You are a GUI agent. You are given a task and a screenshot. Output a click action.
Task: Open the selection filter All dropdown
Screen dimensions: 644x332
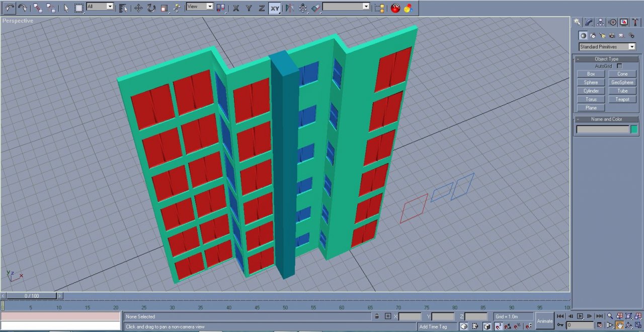[100, 7]
